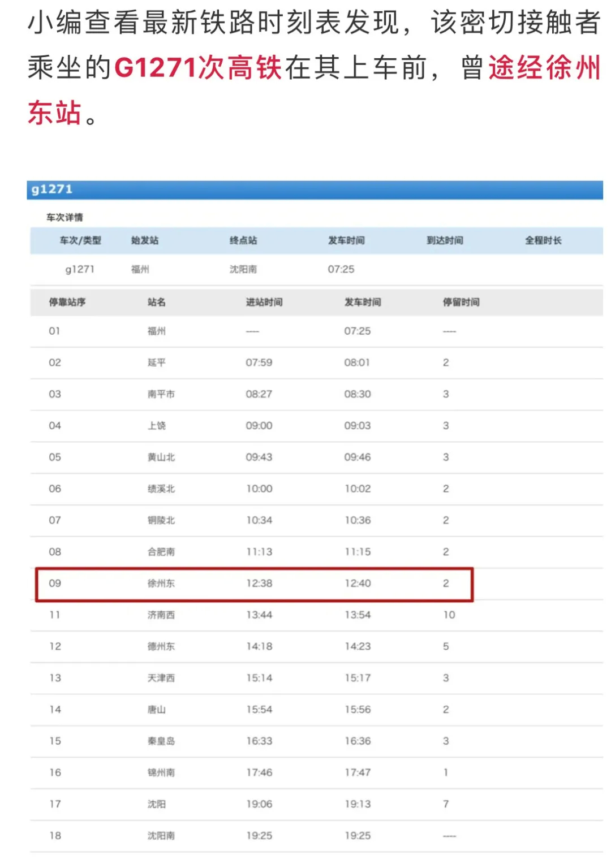Click the 秦皇岛 station name
The height and width of the screenshot is (868, 611).
tap(161, 741)
